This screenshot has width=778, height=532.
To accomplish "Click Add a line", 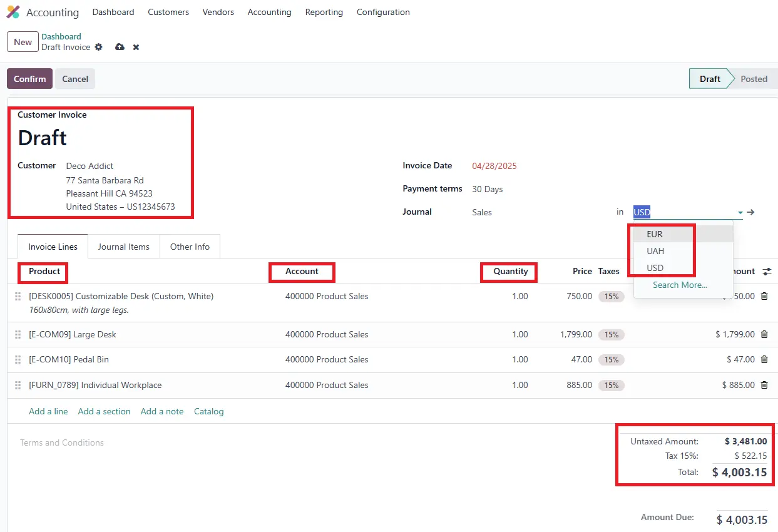I will coord(48,411).
